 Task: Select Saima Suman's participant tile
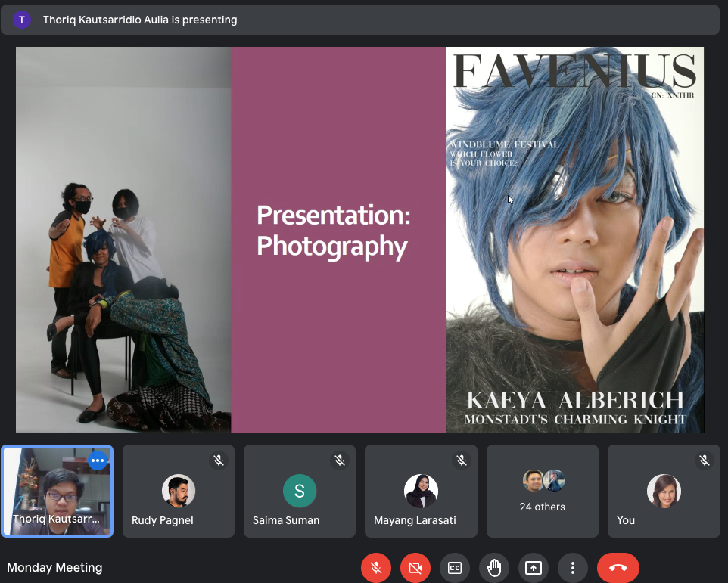[x=300, y=492]
